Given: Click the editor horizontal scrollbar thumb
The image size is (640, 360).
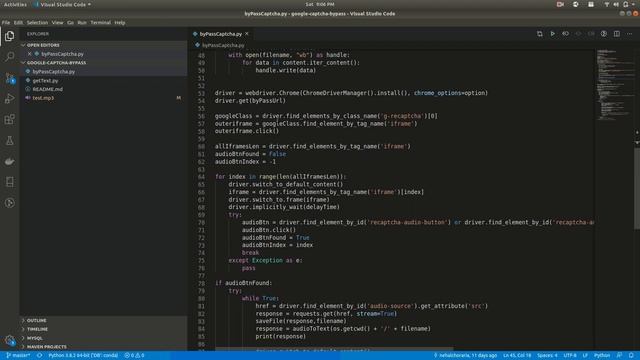Looking at the screenshot, I should click(334, 349).
